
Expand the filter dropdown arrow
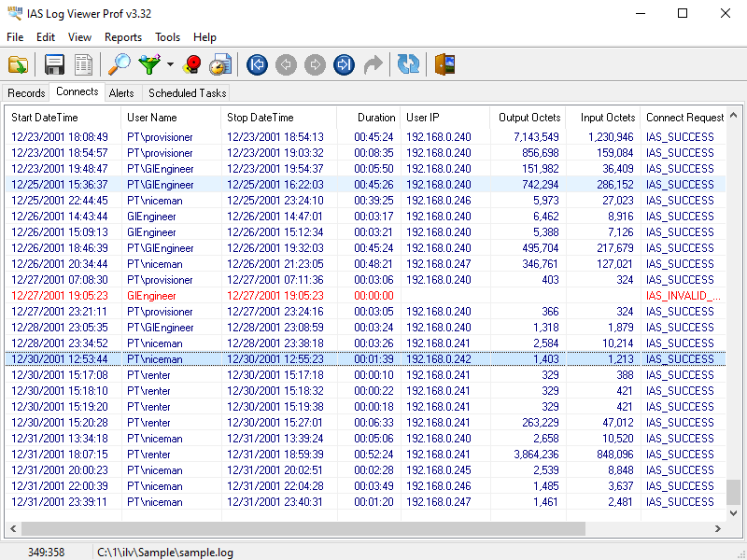pos(170,64)
